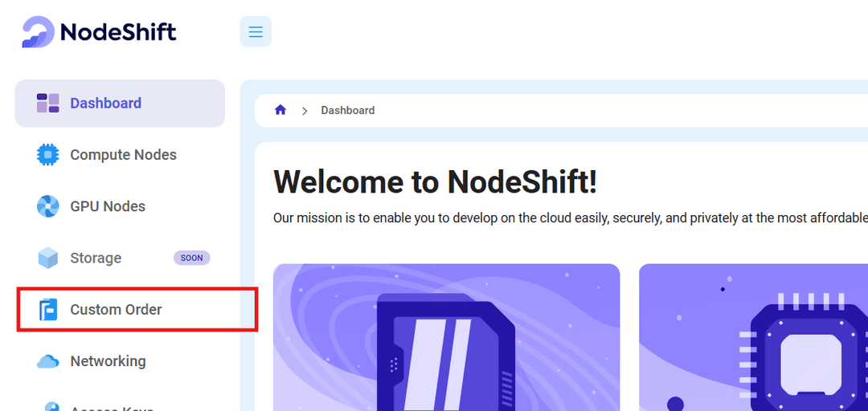The image size is (868, 411).
Task: Open the partially visible Access Keys item
Action: click(111, 407)
